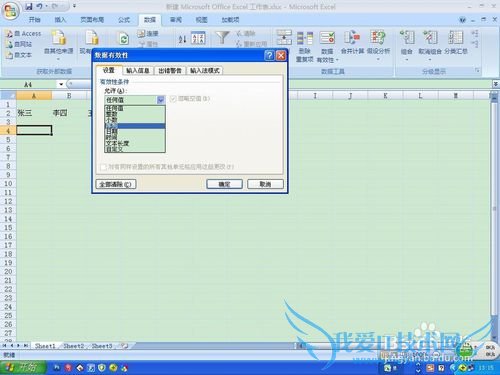The image size is (500, 375).
Task: Open the 组合 group menu
Action: tap(407, 45)
